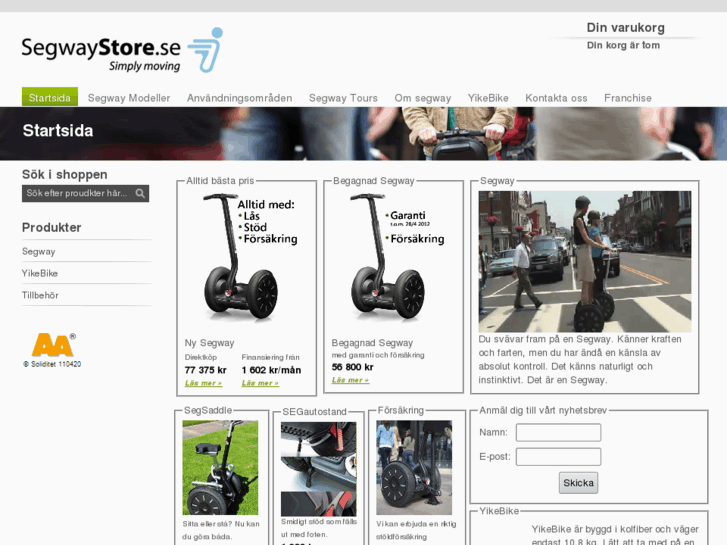Click the Namn newsletter input field
Screen dimensions: 727x545
point(558,432)
